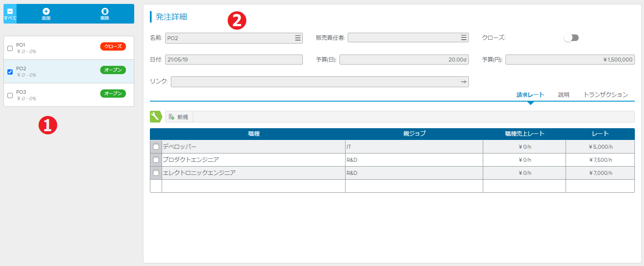Screen dimensions: 644x266
Task: Open the 販売責任者 field list menu icon
Action: click(464, 38)
